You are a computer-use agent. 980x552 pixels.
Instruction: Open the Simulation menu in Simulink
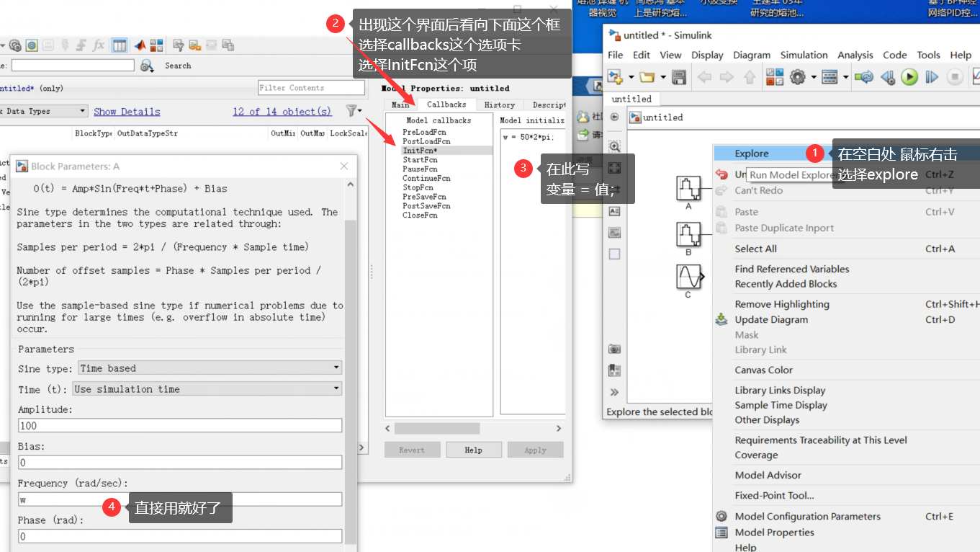tap(804, 55)
